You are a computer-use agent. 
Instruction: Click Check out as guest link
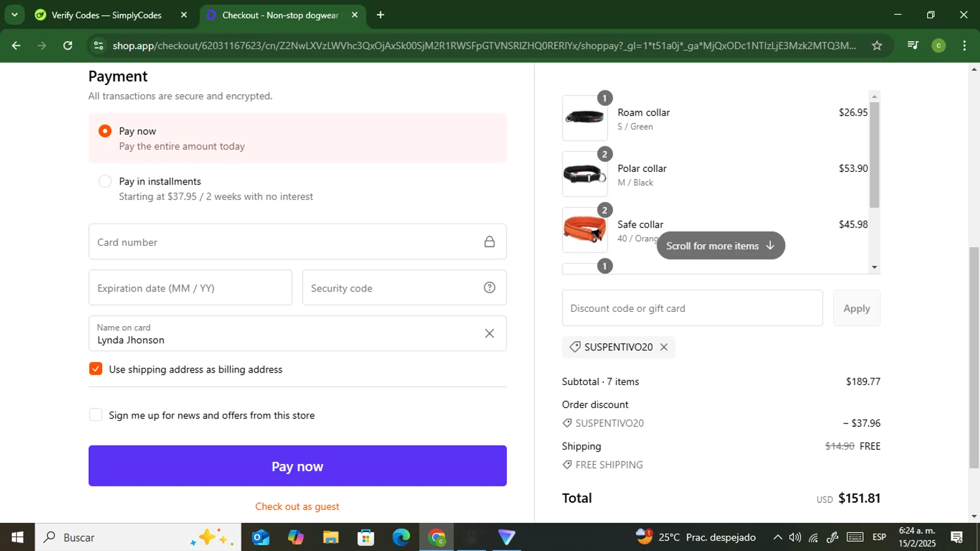coord(297,507)
